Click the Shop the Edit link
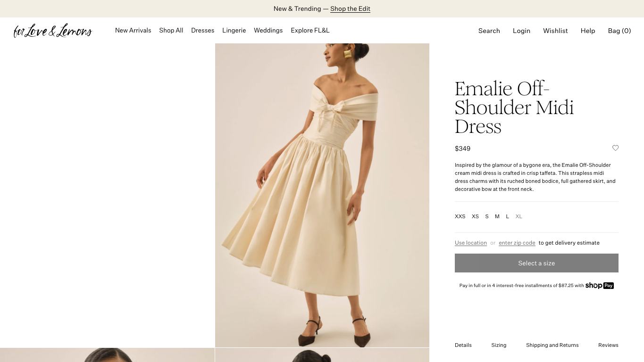This screenshot has height=362, width=644. (350, 9)
